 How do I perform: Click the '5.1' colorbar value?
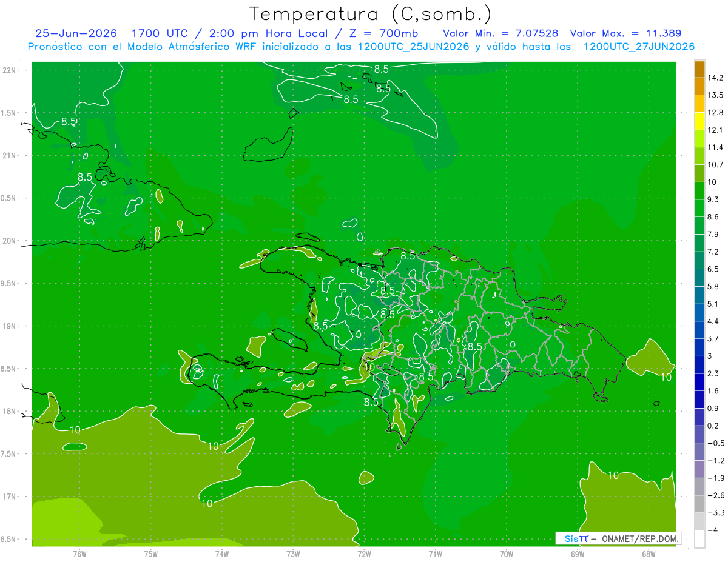coord(713,304)
